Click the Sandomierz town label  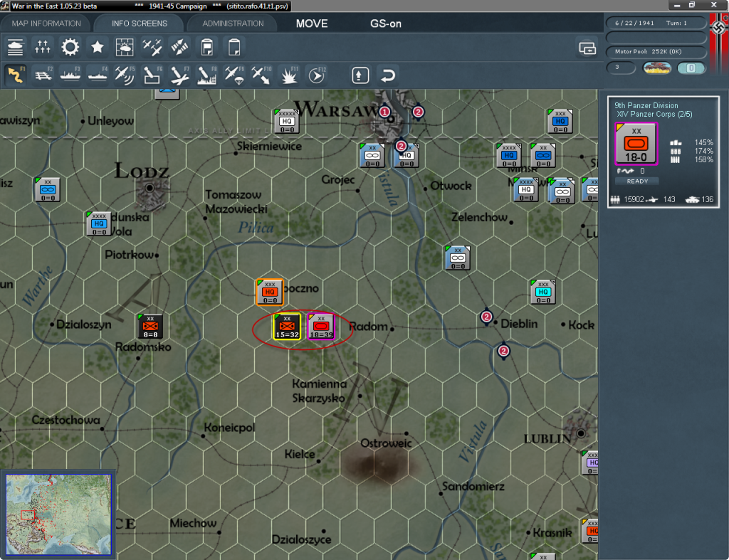point(473,487)
